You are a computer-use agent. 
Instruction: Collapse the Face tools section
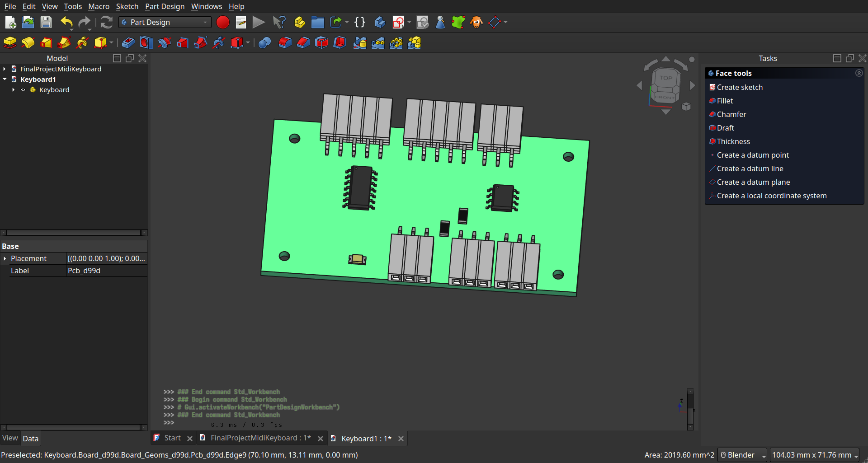[859, 73]
